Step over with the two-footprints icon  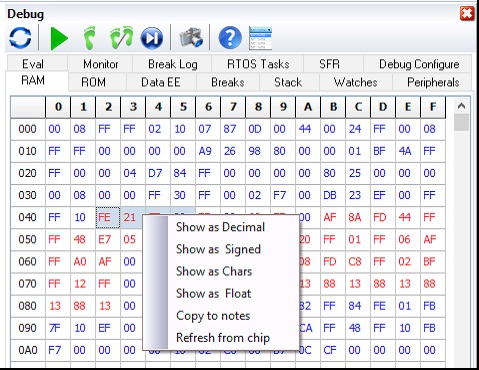pyautogui.click(x=121, y=37)
